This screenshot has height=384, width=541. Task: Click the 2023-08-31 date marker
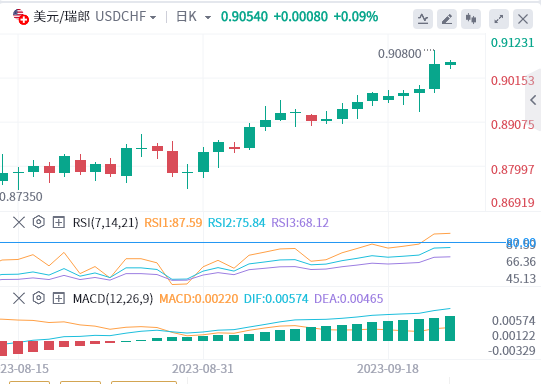point(203,368)
